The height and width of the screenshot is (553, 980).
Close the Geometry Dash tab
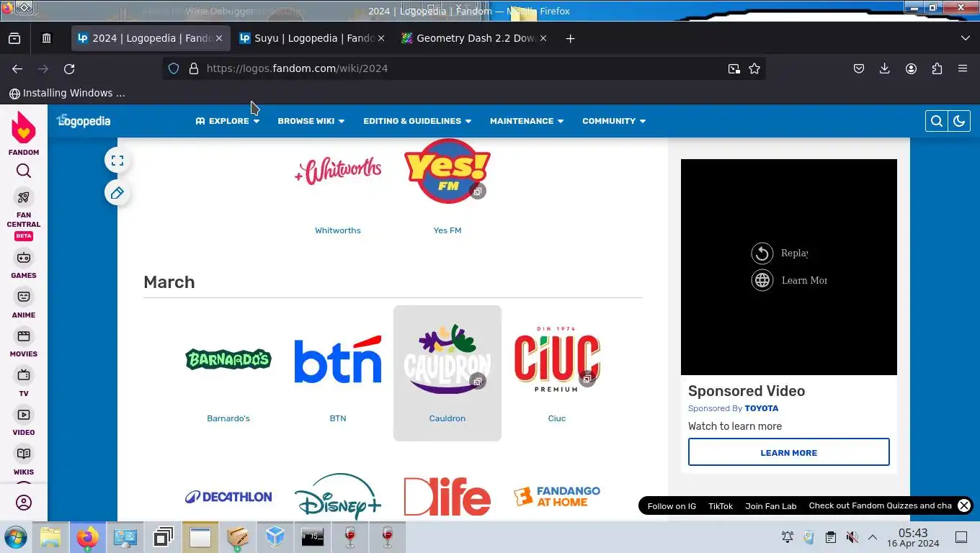(x=543, y=38)
